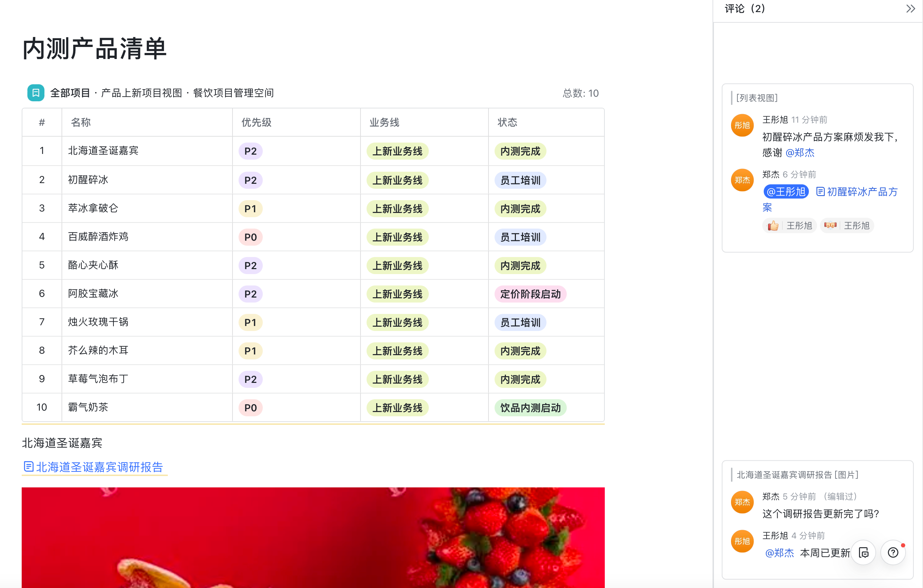
Task: Click the row number 10 cell
Action: (x=42, y=407)
